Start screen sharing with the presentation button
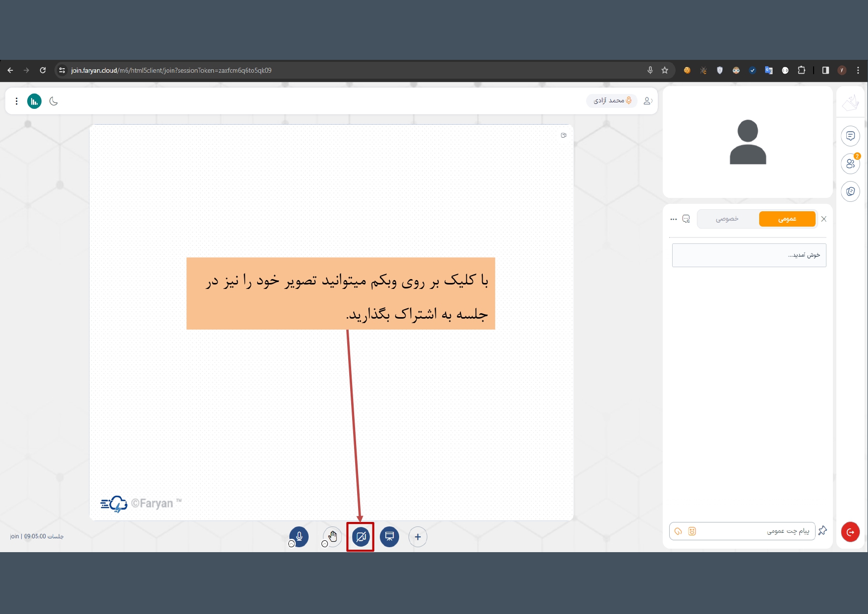 pyautogui.click(x=389, y=537)
